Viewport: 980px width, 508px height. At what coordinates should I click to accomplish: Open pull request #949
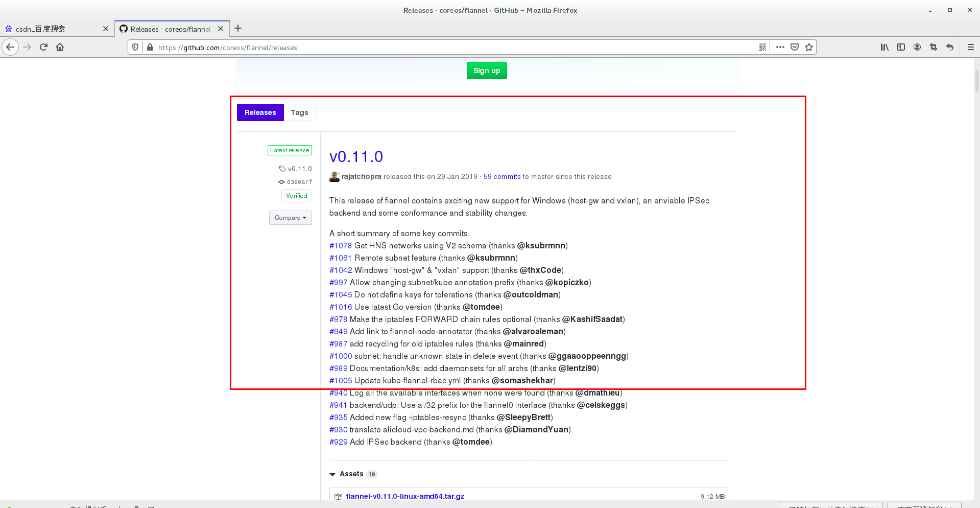point(339,332)
